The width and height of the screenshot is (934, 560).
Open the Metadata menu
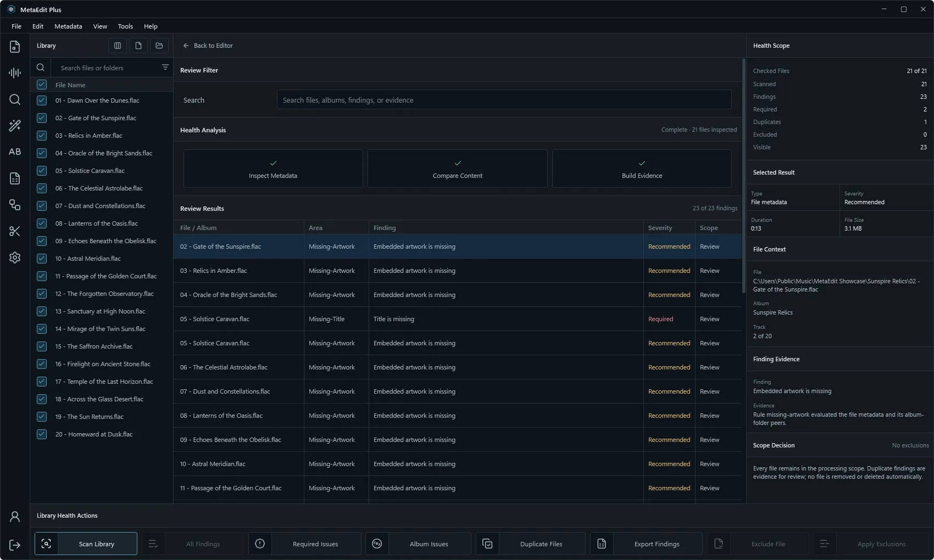pos(68,26)
